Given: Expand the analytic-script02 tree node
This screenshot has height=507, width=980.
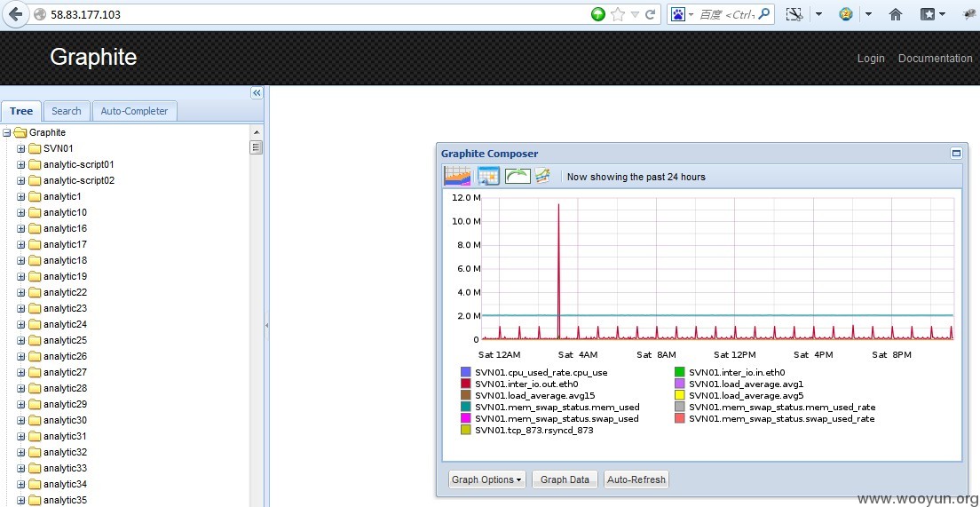Looking at the screenshot, I should (21, 180).
